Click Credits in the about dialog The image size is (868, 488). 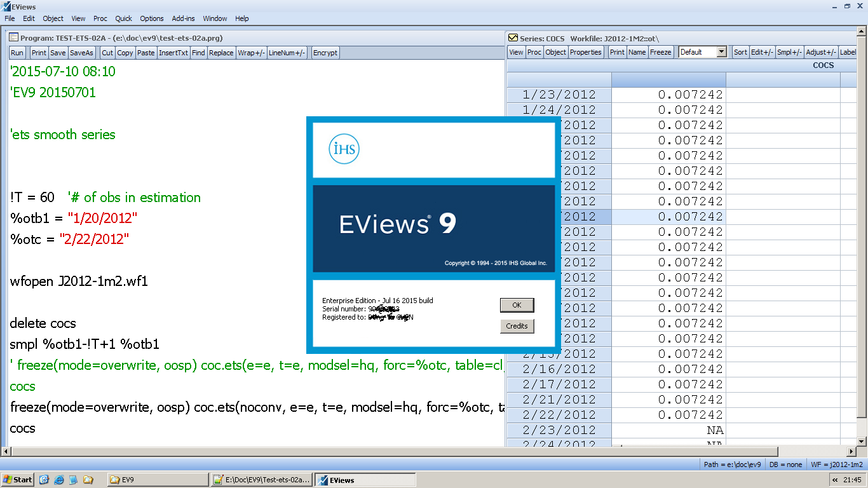point(517,326)
